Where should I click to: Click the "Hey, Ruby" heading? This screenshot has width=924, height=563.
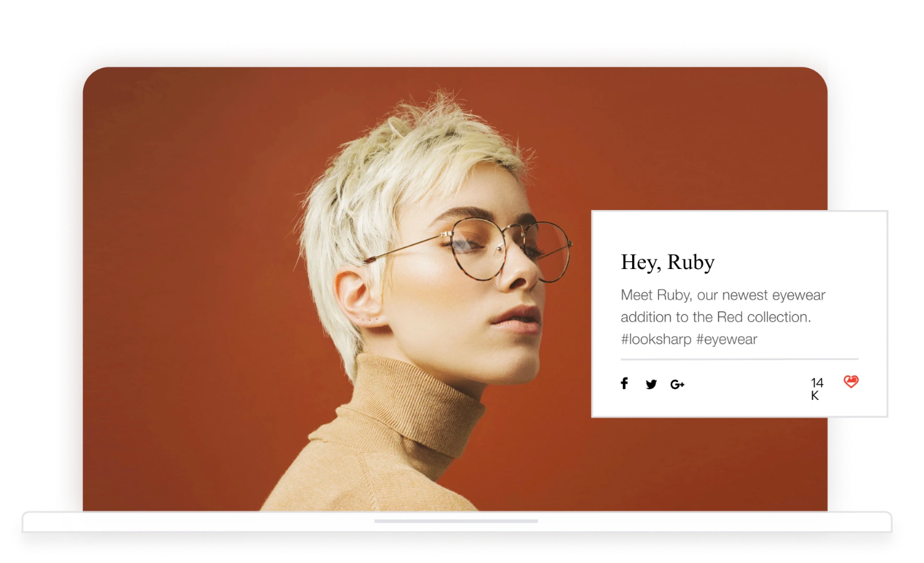pos(667,262)
